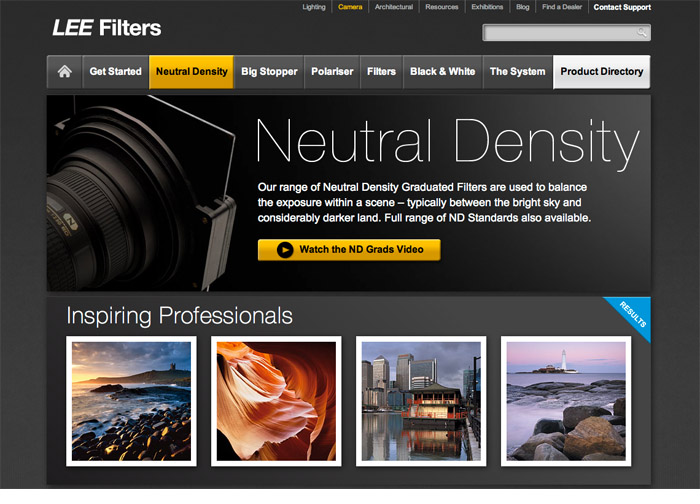
Task: Open Contact Support link
Action: (622, 7)
